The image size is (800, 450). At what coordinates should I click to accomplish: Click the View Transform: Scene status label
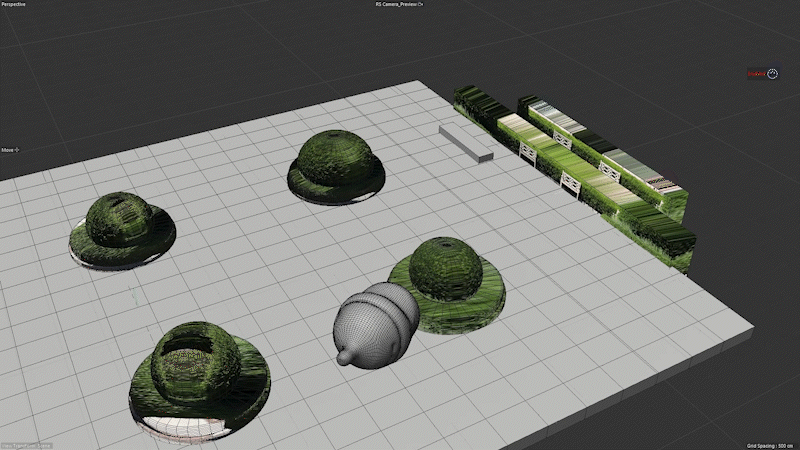(x=26, y=446)
